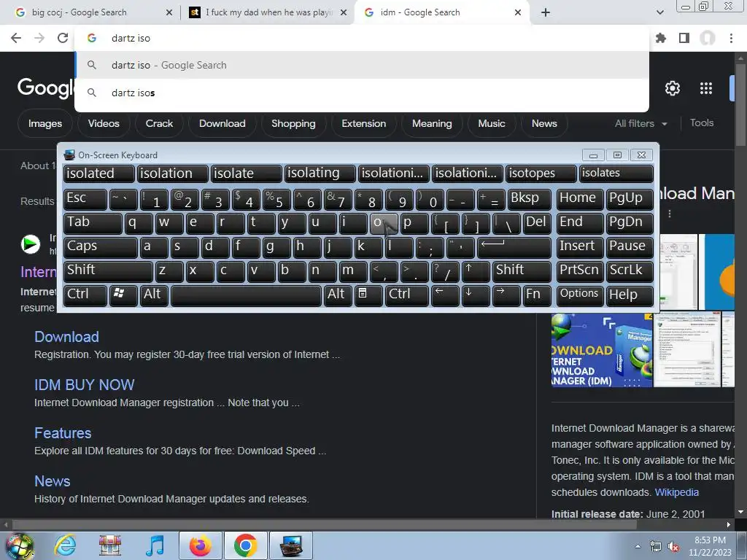The width and height of the screenshot is (747, 560).
Task: Open the Tools search options
Action: 702,122
